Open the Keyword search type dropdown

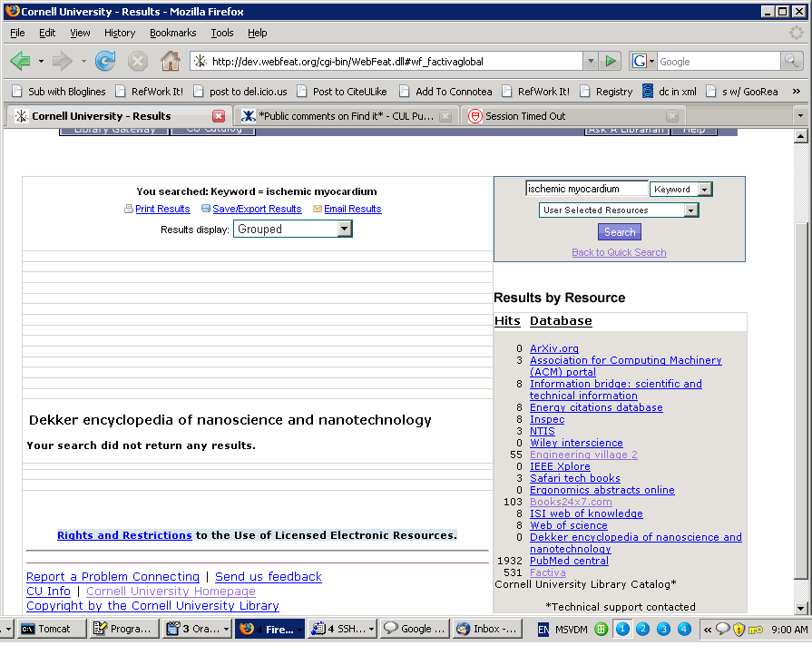click(704, 190)
